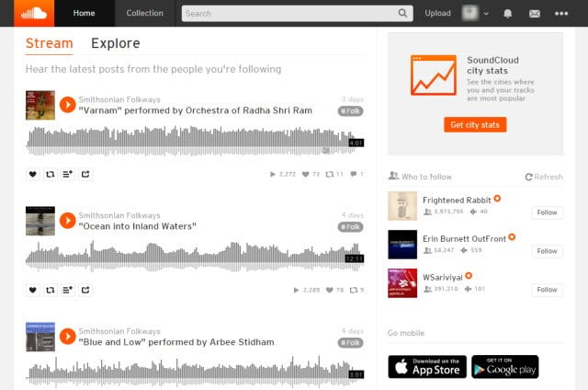Click the SoundCloud logo
588x390 pixels.
(x=34, y=13)
